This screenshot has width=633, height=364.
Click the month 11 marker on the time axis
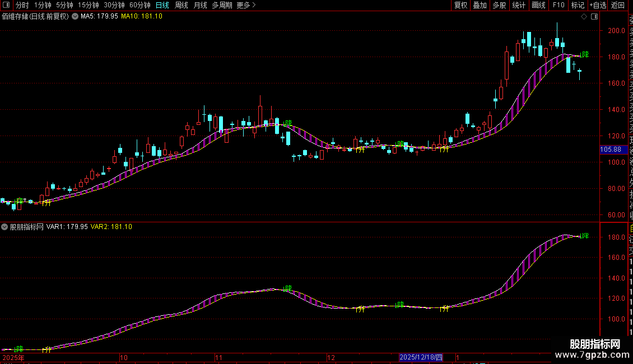point(219,357)
